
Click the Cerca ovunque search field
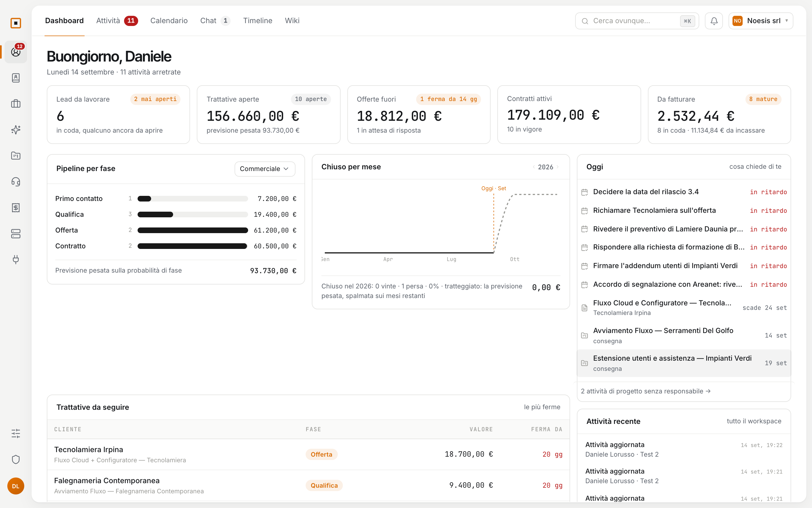point(637,21)
